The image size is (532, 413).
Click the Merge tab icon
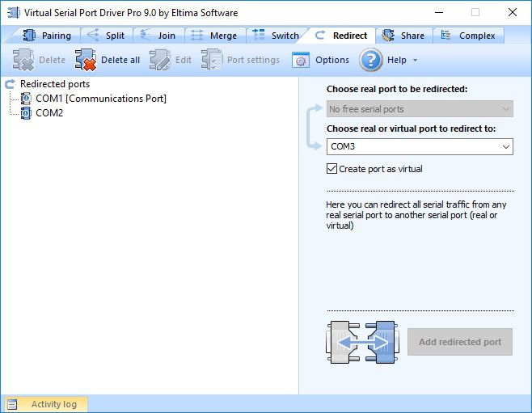pyautogui.click(x=197, y=36)
